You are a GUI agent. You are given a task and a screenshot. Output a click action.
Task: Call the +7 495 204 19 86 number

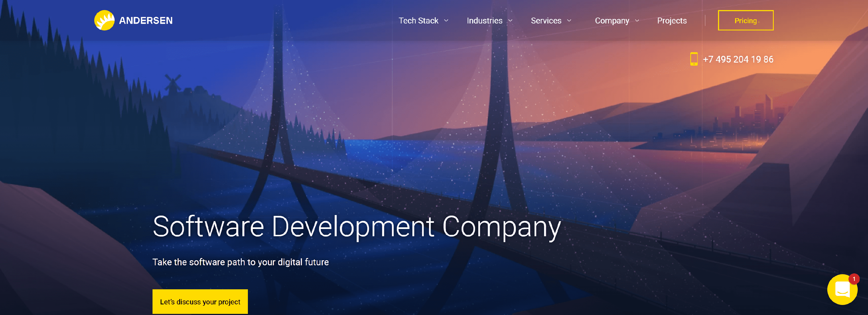[x=738, y=59]
